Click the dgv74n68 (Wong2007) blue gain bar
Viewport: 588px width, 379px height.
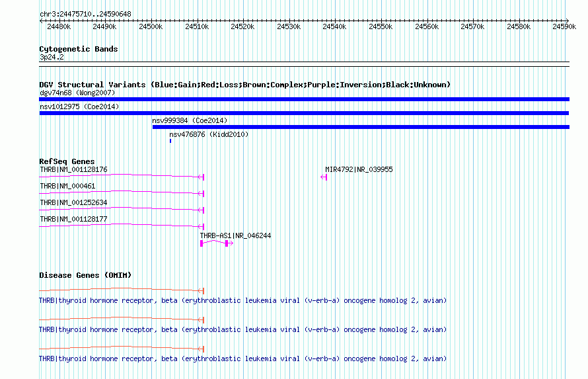click(304, 99)
